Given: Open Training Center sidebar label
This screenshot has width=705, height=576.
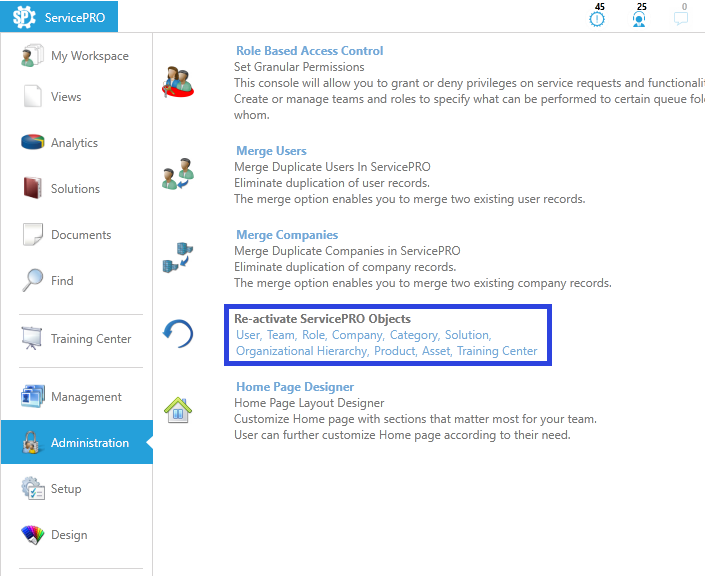Looking at the screenshot, I should [91, 339].
